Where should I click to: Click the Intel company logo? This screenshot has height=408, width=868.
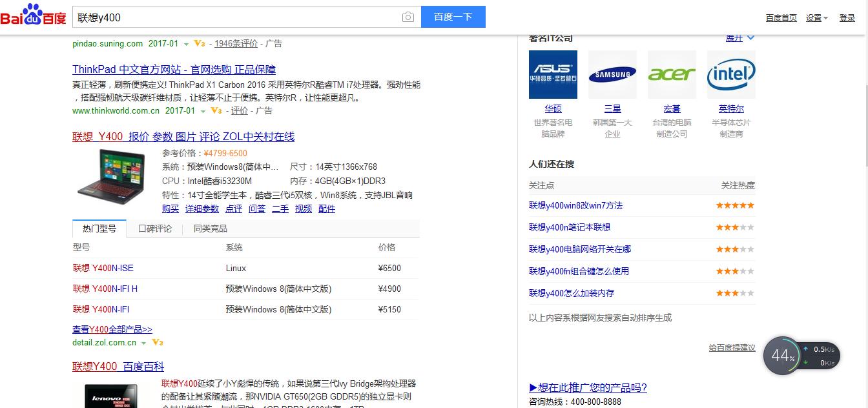click(731, 74)
